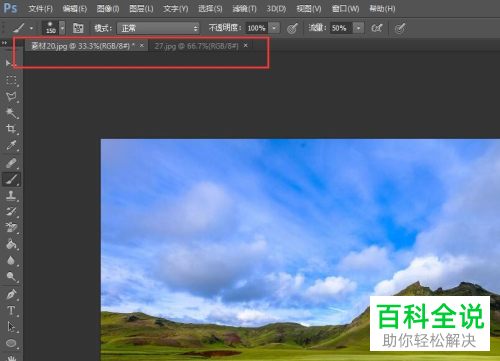Select the Rectangular Marquee tool
The width and height of the screenshot is (500, 361).
11,80
